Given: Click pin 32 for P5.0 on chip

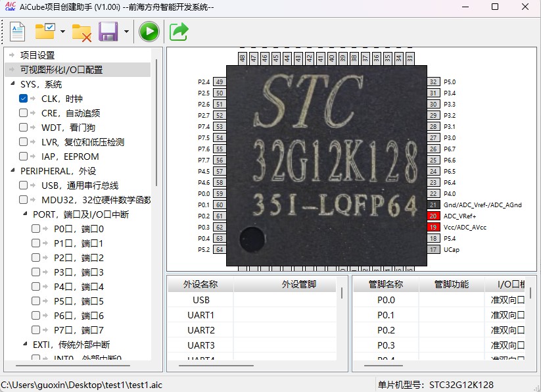Looking at the screenshot, I should point(433,82).
